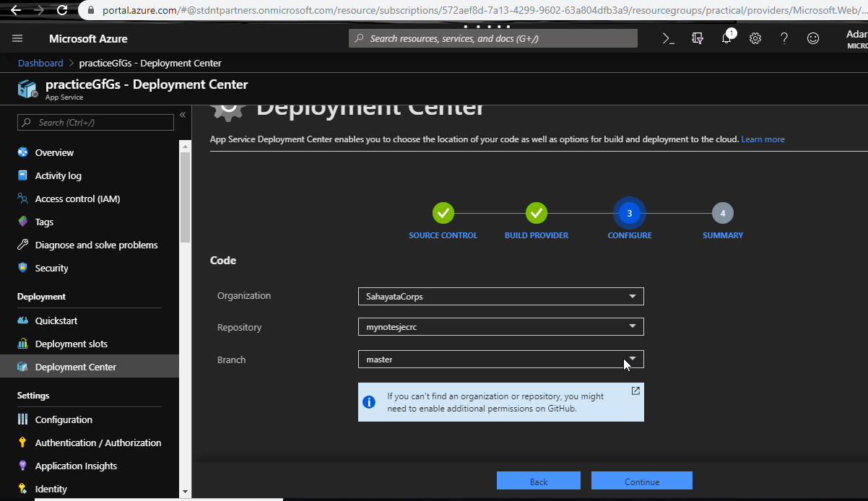Click the Application Insights bulb icon
This screenshot has width=868, height=501.
tap(22, 466)
